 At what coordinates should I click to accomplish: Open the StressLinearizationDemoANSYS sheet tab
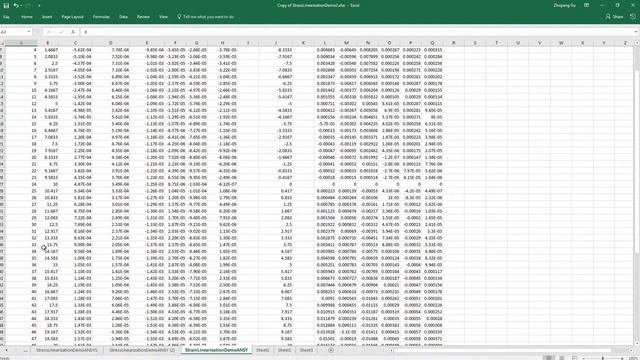point(67,350)
